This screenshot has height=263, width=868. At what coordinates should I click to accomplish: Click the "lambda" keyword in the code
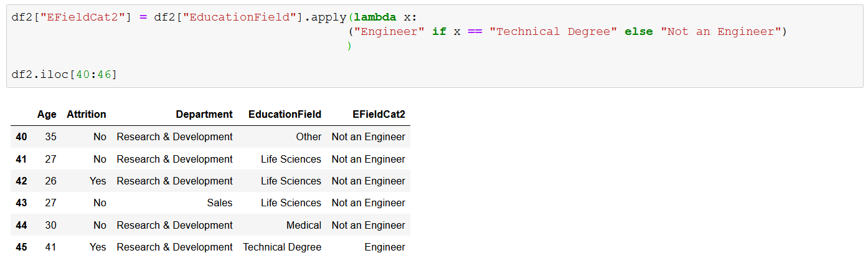tap(375, 17)
